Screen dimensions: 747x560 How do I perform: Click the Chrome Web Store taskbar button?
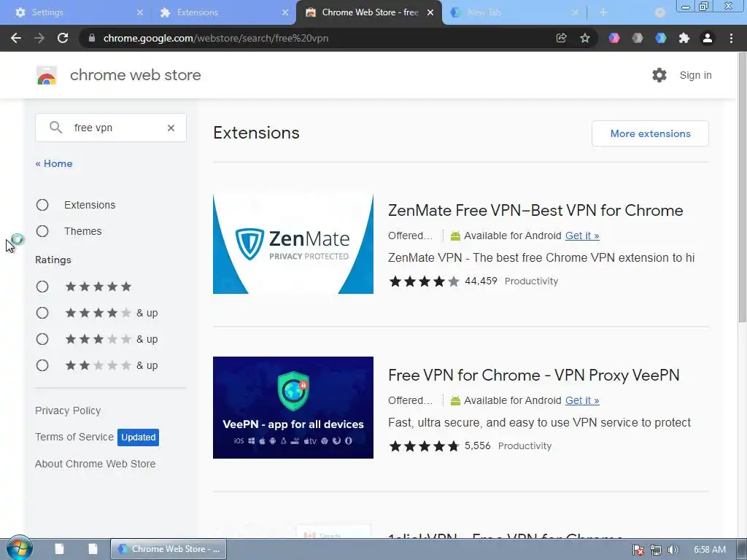(x=169, y=549)
